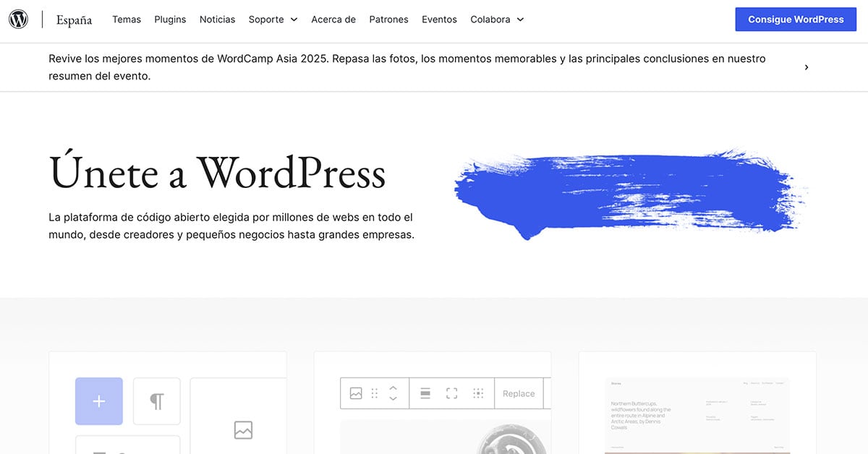This screenshot has width=868, height=454.
Task: Click the image placeholder block icon
Action: (243, 430)
